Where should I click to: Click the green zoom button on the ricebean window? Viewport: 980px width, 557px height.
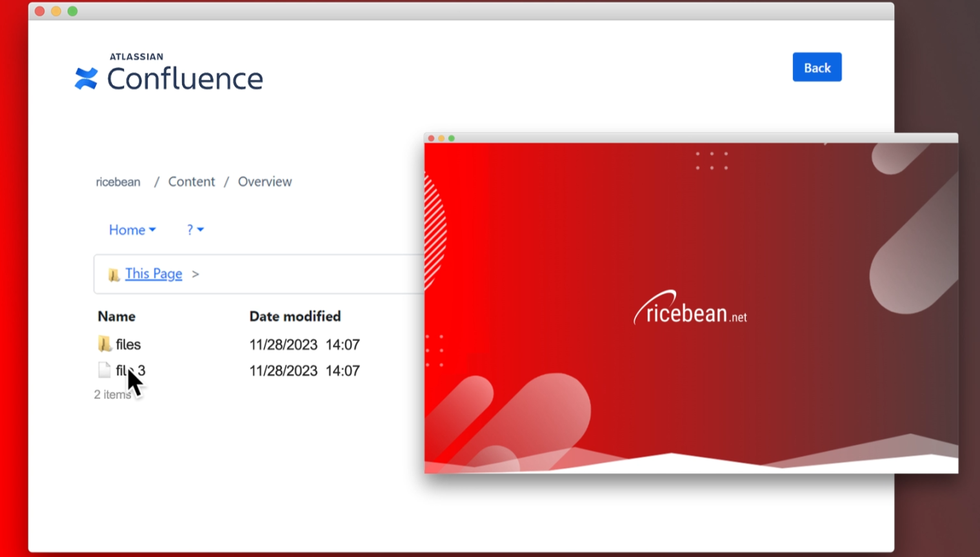coord(452,138)
